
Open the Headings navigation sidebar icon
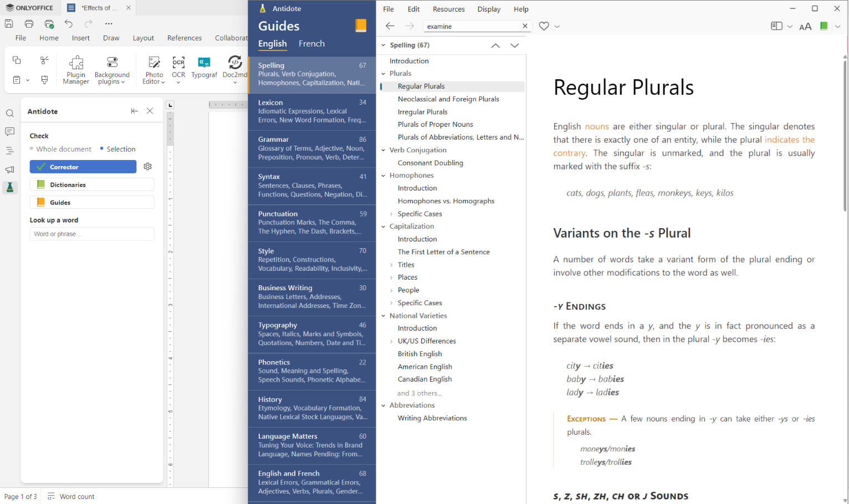pyautogui.click(x=10, y=151)
